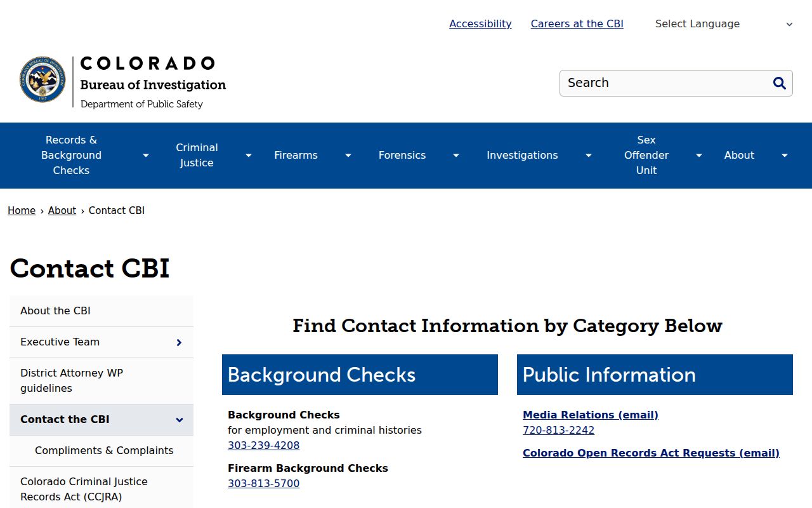This screenshot has width=812, height=508.
Task: Click the Background Checks section header
Action: coord(360,375)
